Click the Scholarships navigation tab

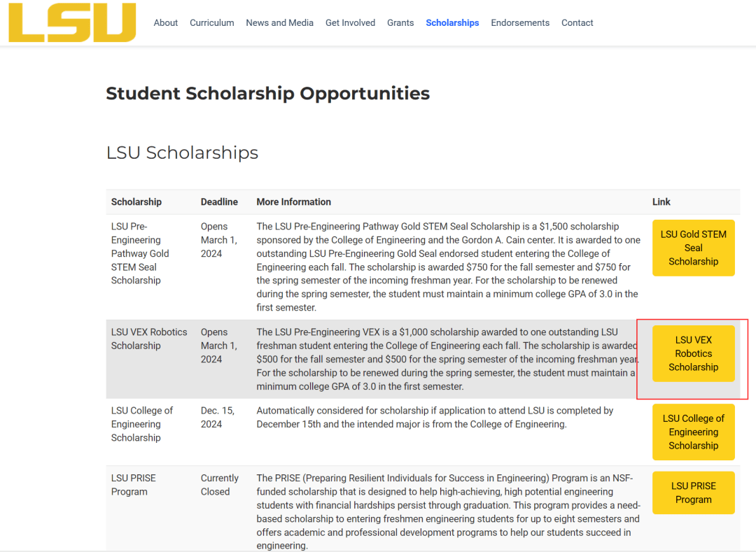(452, 23)
